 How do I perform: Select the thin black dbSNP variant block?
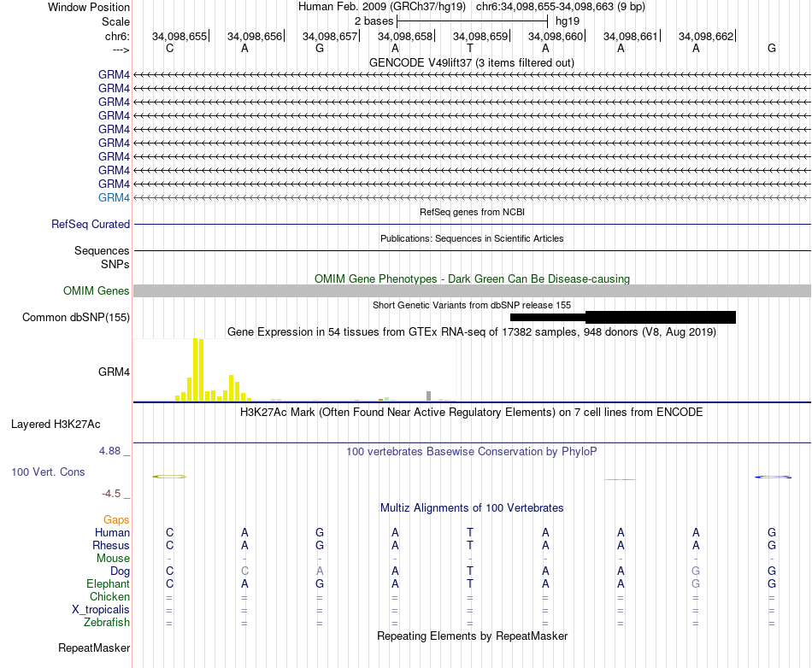coord(548,317)
